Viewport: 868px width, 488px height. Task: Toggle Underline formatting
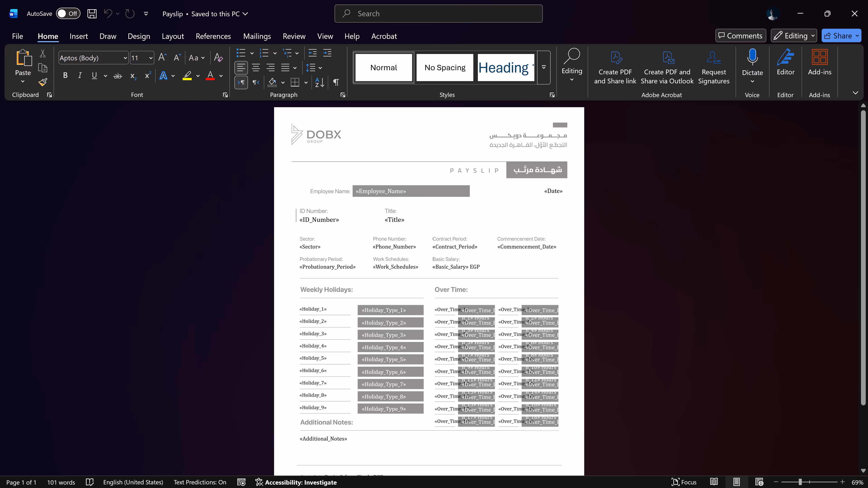pos(94,75)
